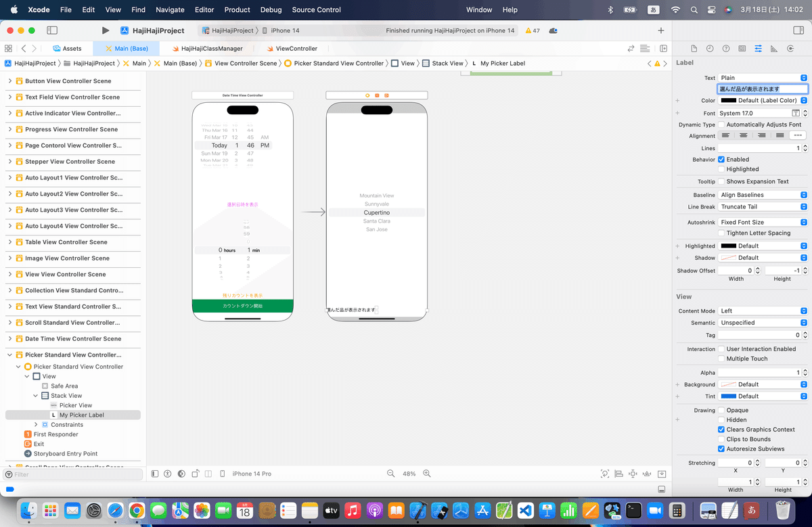This screenshot has height=527, width=812.
Task: Open Add New Constraints button
Action: [x=633, y=474]
